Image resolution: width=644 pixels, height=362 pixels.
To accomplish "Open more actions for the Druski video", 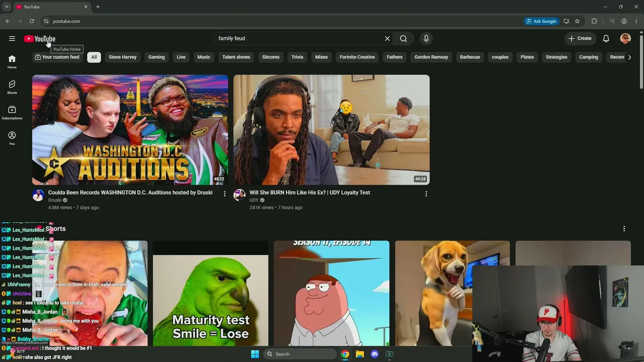I will coord(224,194).
